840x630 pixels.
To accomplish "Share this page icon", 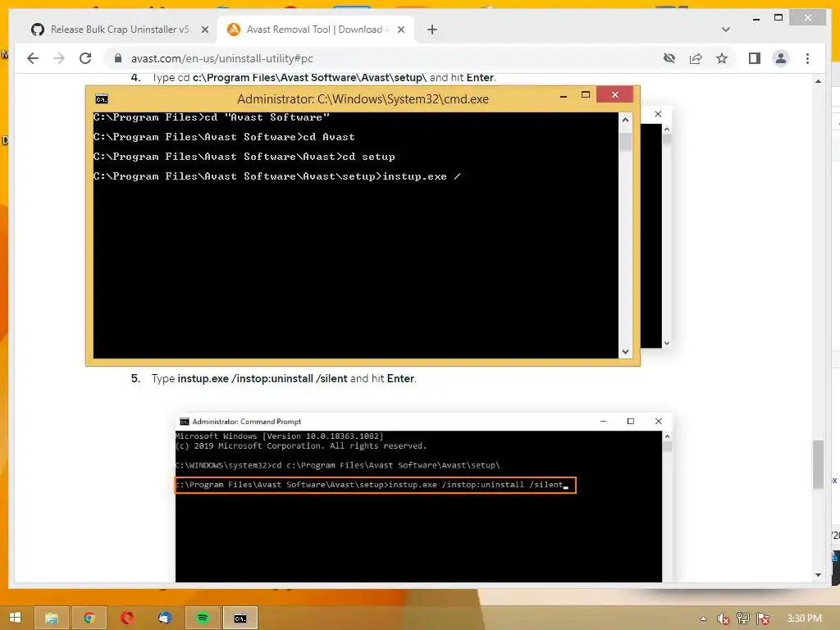I will tap(696, 58).
